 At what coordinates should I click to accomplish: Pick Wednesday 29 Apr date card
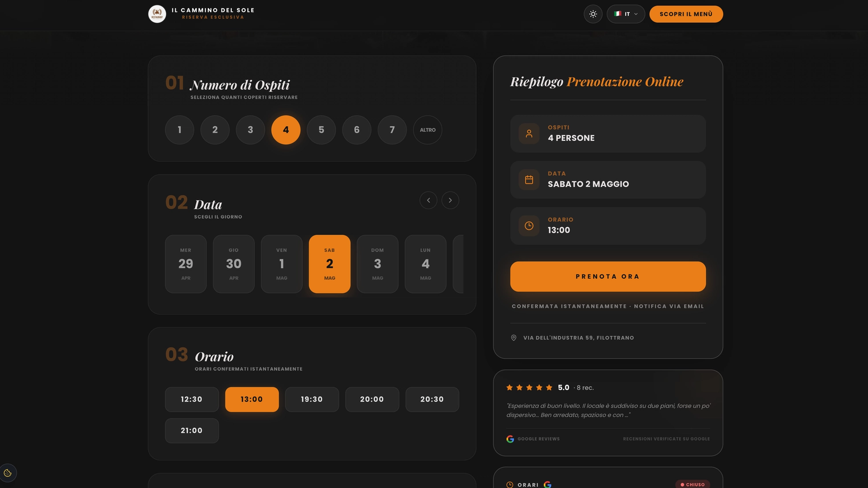coord(186,264)
